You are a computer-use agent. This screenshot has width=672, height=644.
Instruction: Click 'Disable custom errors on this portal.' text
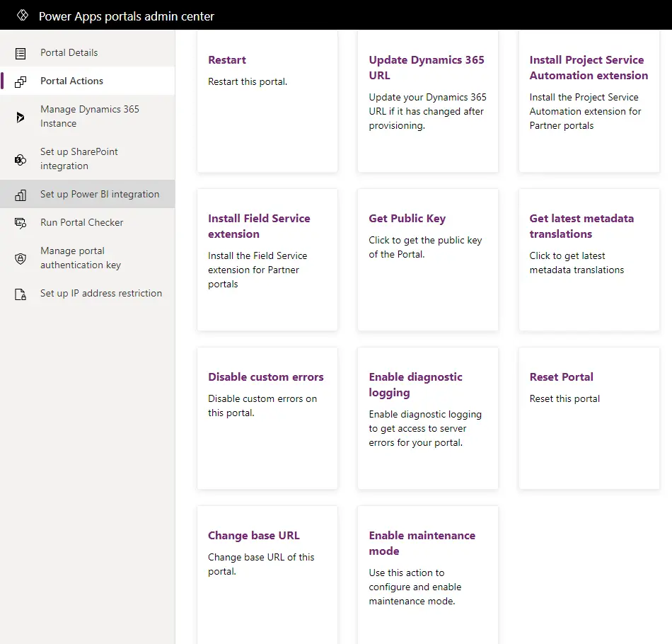(262, 406)
